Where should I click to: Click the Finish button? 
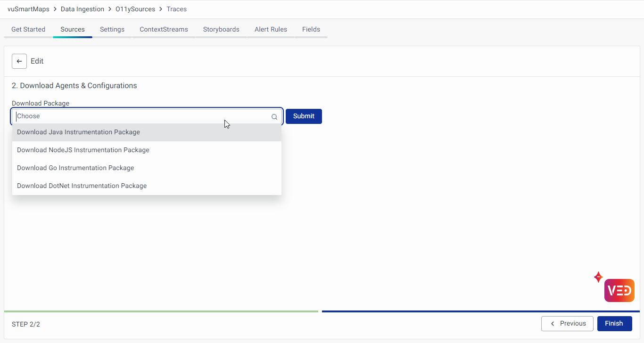coord(614,324)
